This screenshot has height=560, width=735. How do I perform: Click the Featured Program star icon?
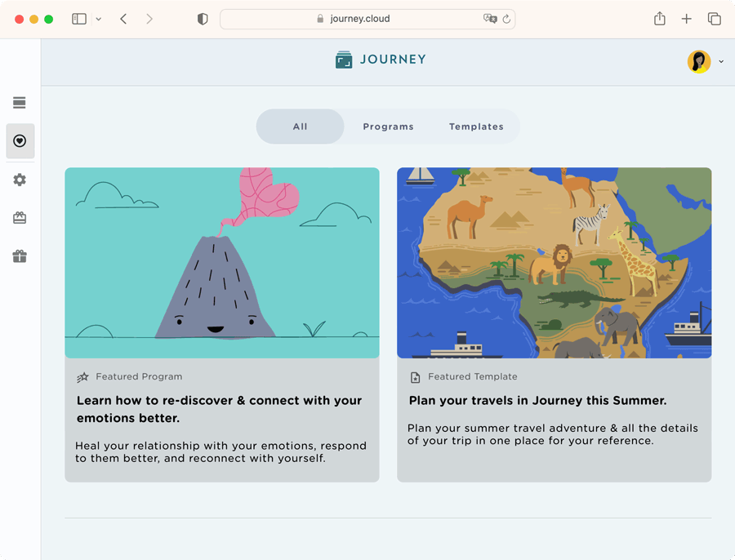pyautogui.click(x=83, y=377)
